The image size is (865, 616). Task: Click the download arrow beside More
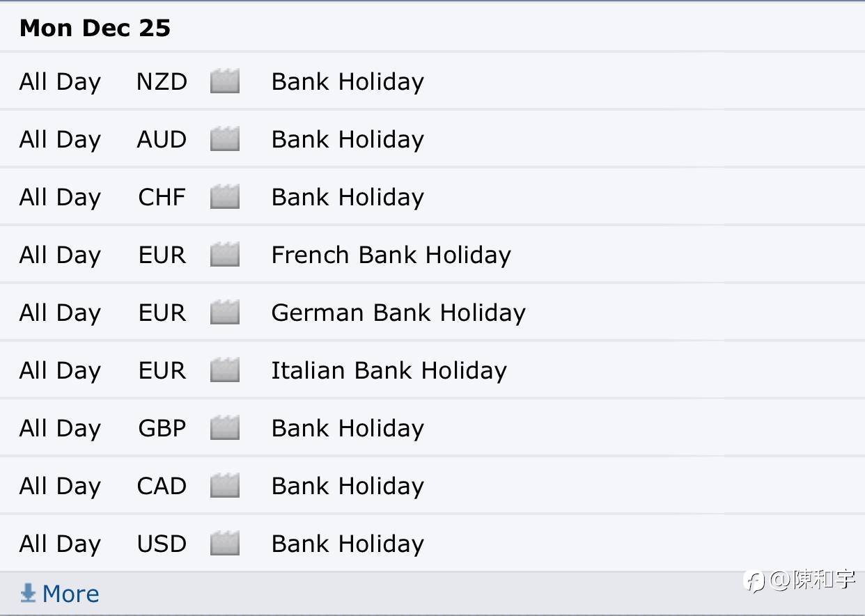pyautogui.click(x=28, y=593)
